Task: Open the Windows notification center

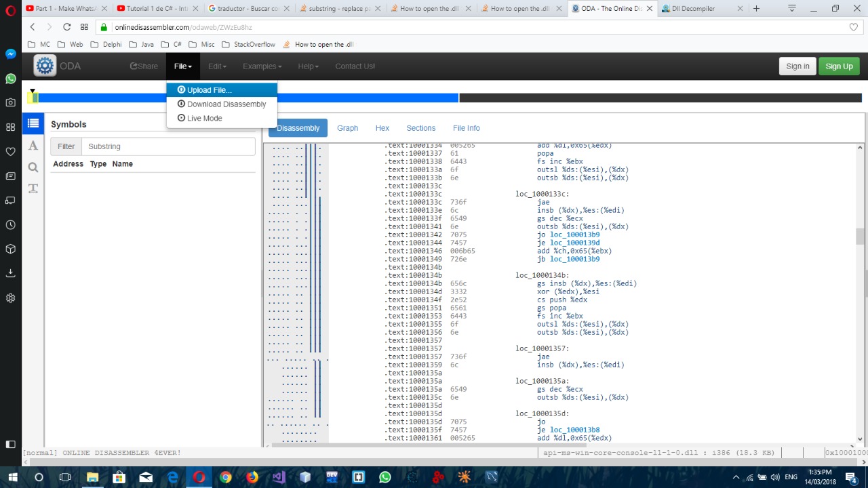Action: click(x=851, y=477)
